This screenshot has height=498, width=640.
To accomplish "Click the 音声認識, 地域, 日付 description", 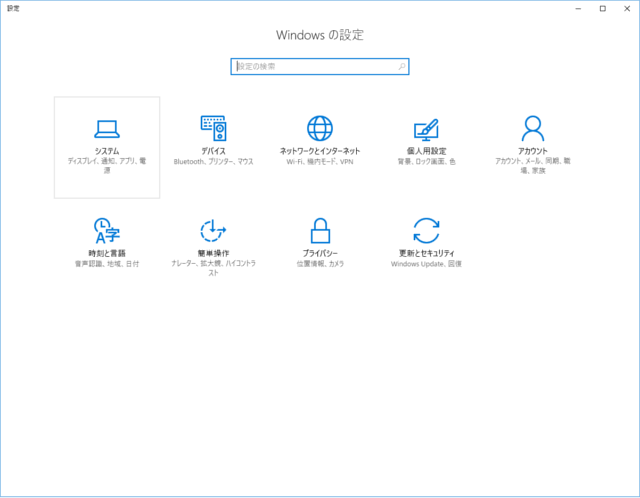I will [x=107, y=264].
